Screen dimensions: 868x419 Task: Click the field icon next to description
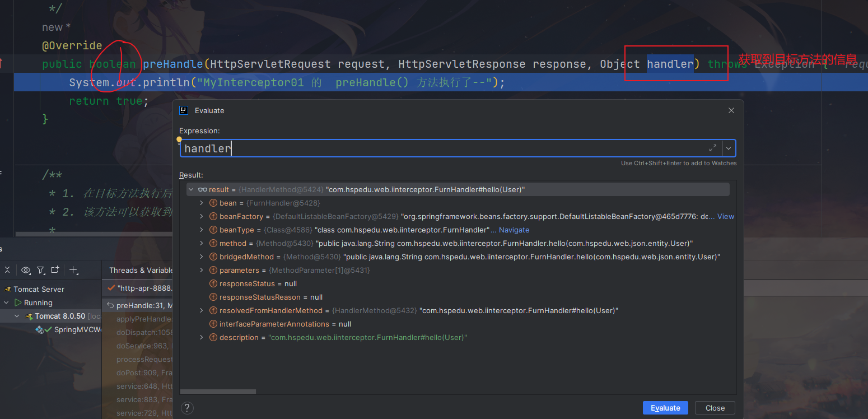(213, 337)
